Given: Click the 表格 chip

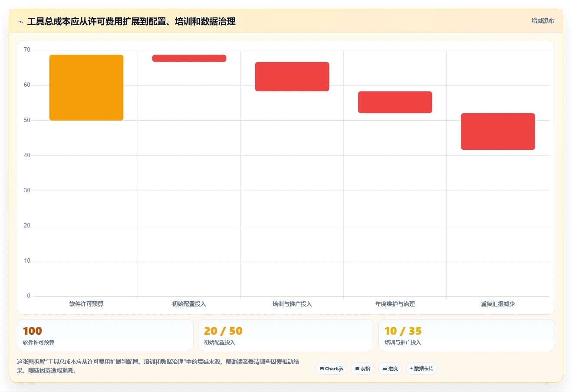Looking at the screenshot, I should coord(362,369).
